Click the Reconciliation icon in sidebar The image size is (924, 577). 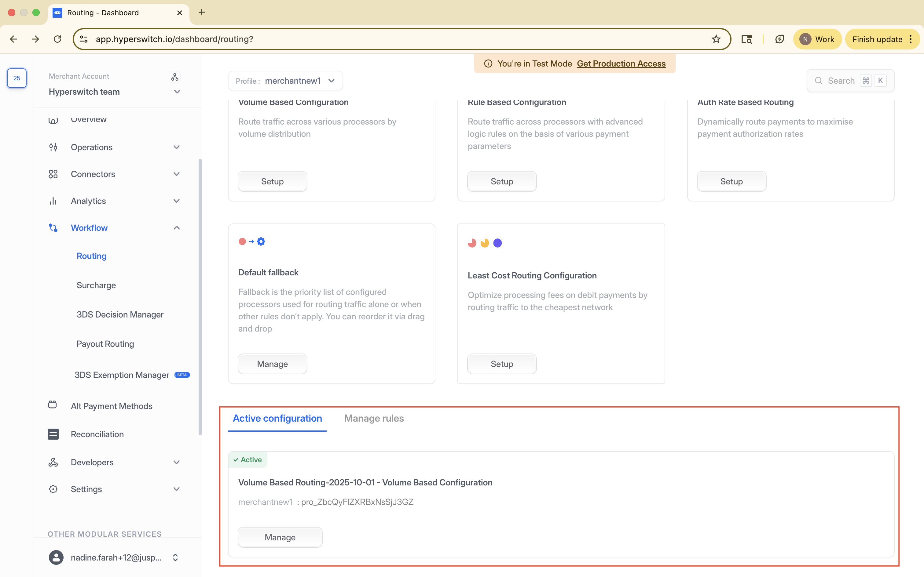53,434
